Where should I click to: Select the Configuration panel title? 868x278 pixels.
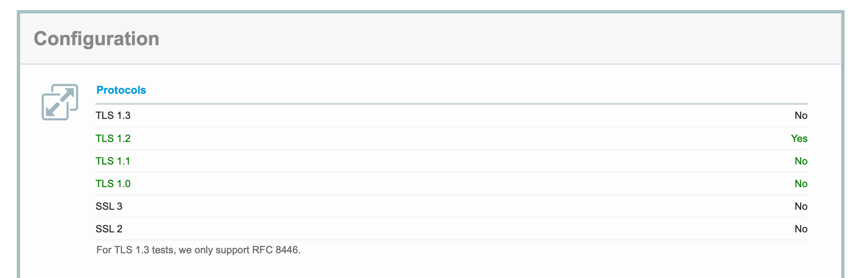tap(96, 39)
